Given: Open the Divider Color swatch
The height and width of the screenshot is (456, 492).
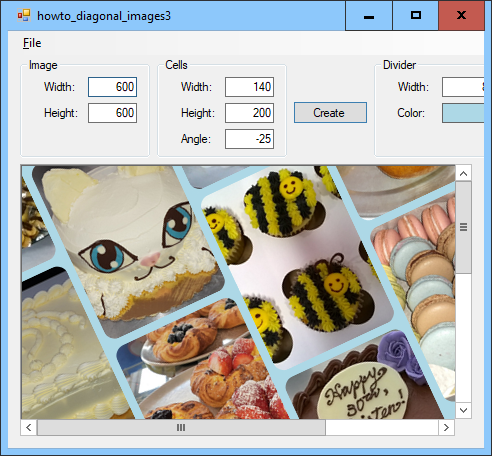Looking at the screenshot, I should coord(463,113).
